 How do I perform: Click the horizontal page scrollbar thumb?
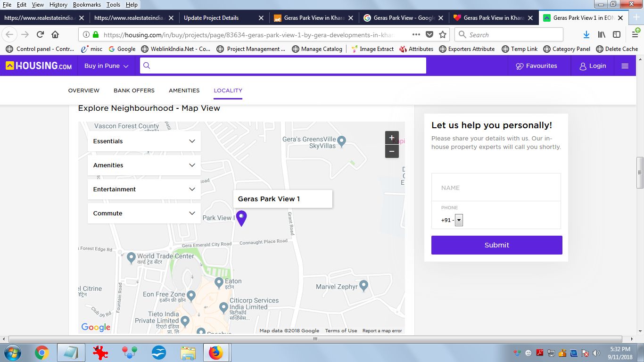point(315,339)
